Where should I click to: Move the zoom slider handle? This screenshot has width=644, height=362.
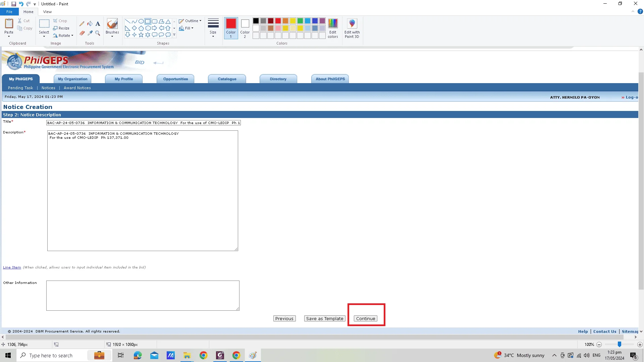(x=620, y=344)
